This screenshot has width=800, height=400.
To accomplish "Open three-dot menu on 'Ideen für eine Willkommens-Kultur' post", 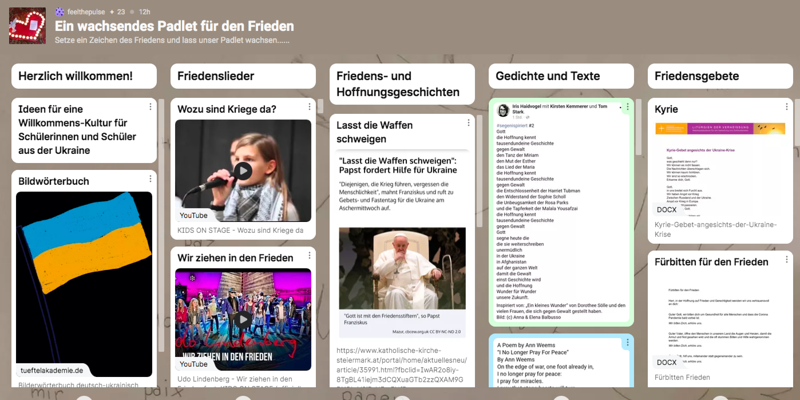I will [150, 107].
